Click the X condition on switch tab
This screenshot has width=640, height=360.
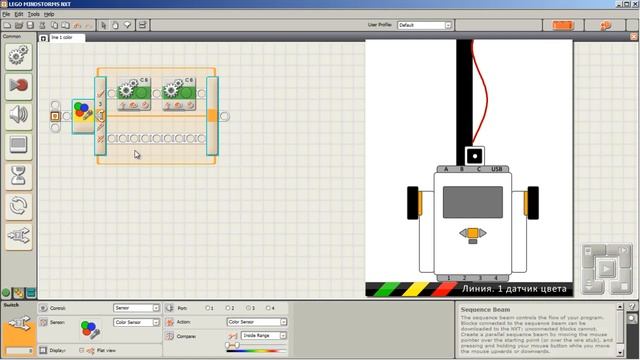point(100,139)
